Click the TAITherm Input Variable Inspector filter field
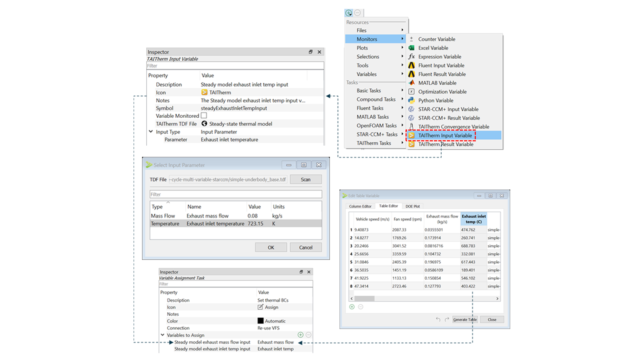This screenshot has width=644, height=362. pyautogui.click(x=235, y=66)
